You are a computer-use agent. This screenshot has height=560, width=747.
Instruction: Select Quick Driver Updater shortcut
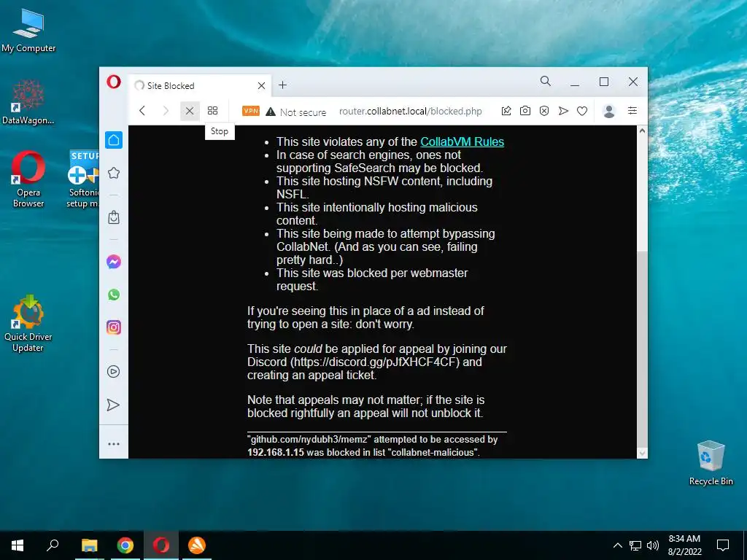pos(28,324)
